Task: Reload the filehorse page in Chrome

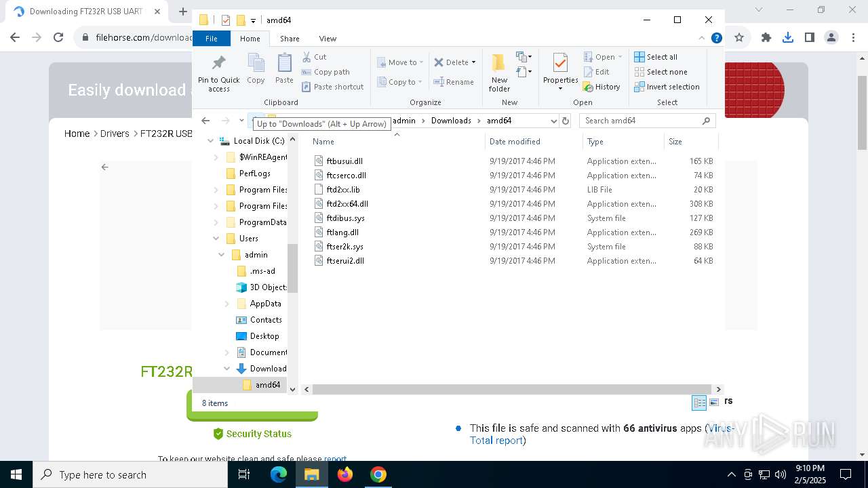Action: (58, 38)
